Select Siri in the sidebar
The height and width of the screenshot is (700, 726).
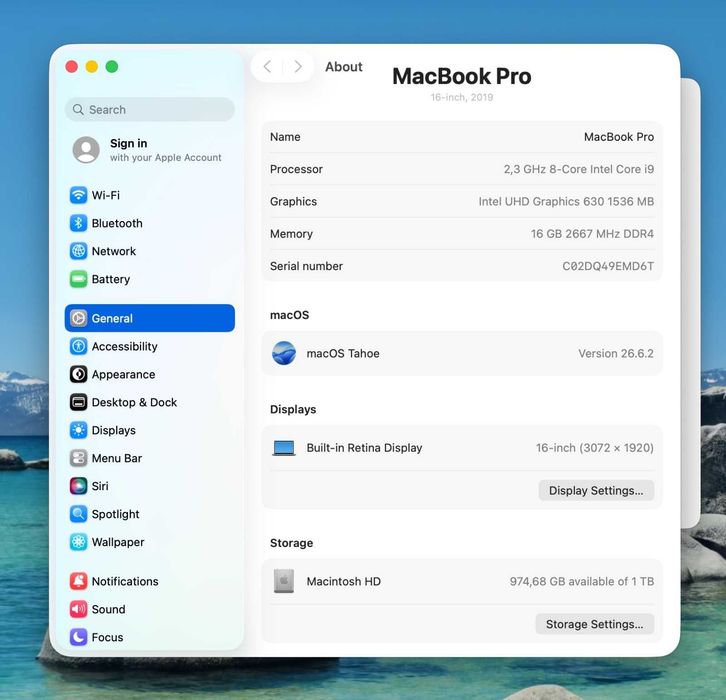tap(150, 486)
